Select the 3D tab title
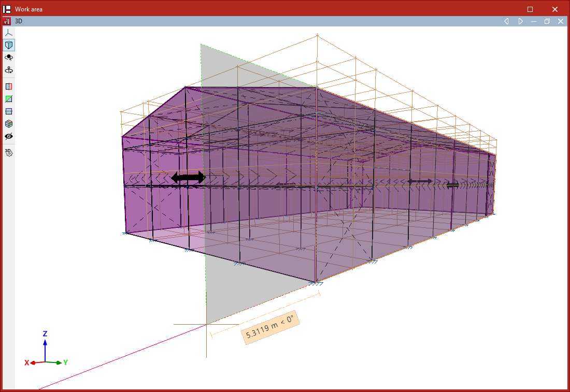Viewport: 570px width, 392px height. 19,21
